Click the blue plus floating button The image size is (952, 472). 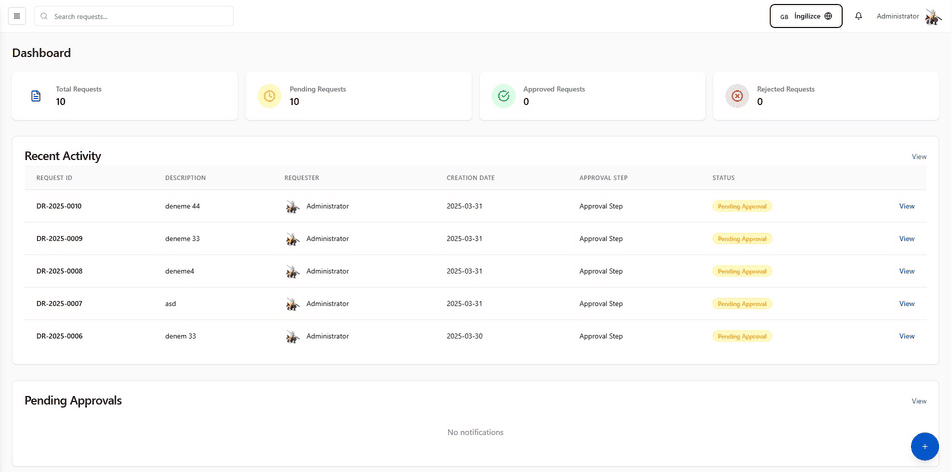(x=925, y=446)
